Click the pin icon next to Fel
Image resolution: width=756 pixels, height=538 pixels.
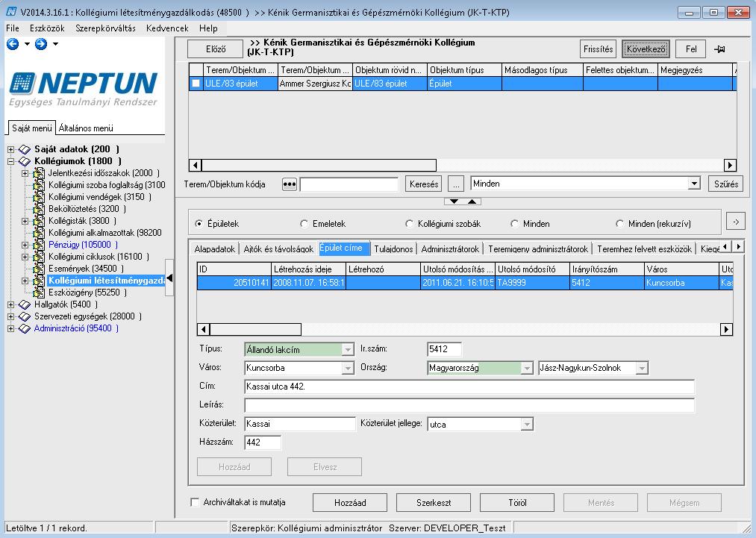[719, 49]
